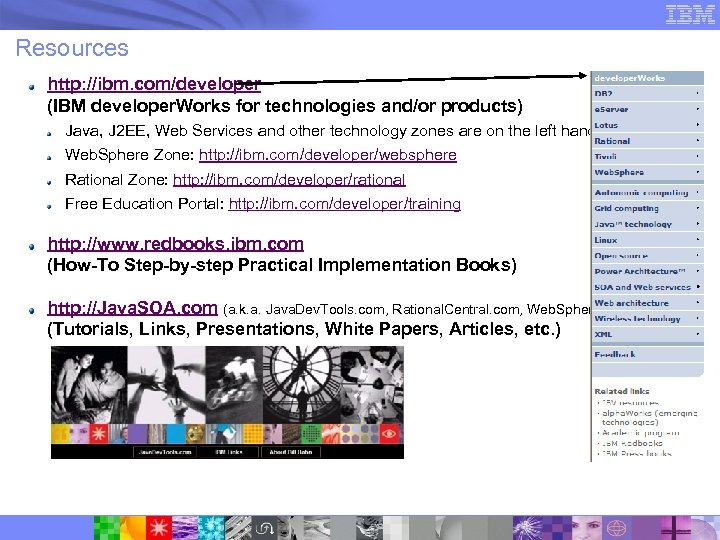The height and width of the screenshot is (540, 720).
Task: Open Java technology menu entry
Action: tap(647, 224)
